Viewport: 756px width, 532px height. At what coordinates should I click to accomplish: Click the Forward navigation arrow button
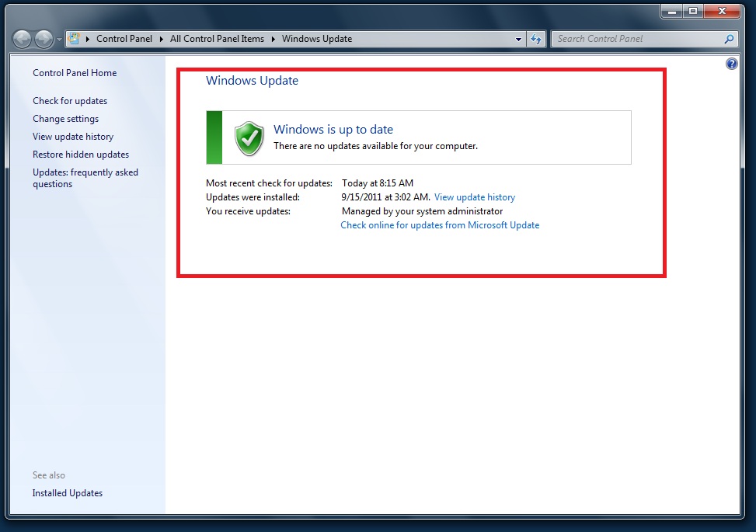click(44, 39)
